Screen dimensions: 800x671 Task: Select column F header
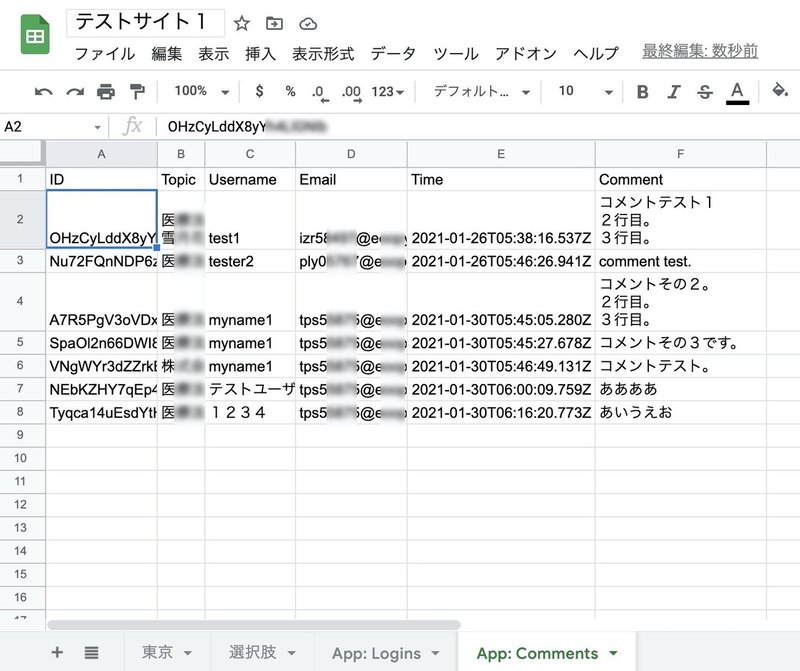pyautogui.click(x=681, y=154)
